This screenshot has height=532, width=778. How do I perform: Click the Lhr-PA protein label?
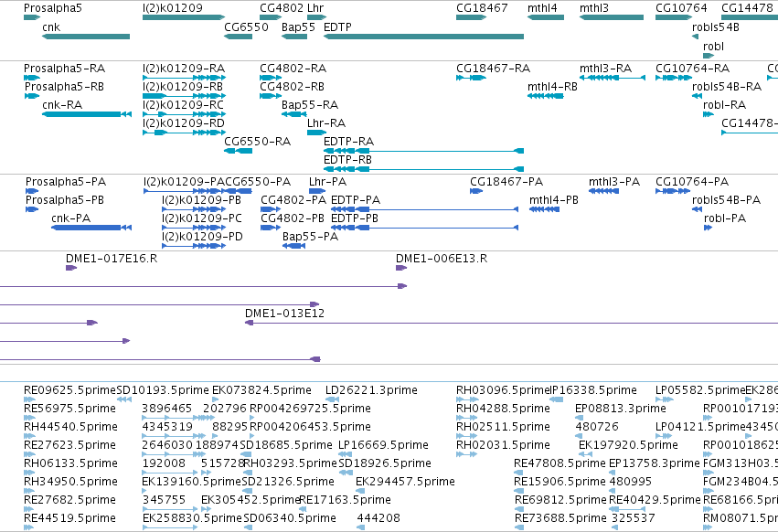tap(327, 182)
